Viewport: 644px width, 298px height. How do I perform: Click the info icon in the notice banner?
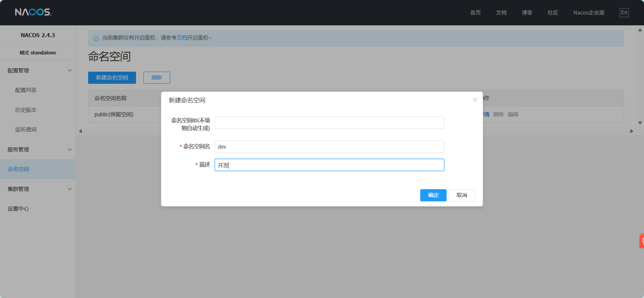[96, 38]
